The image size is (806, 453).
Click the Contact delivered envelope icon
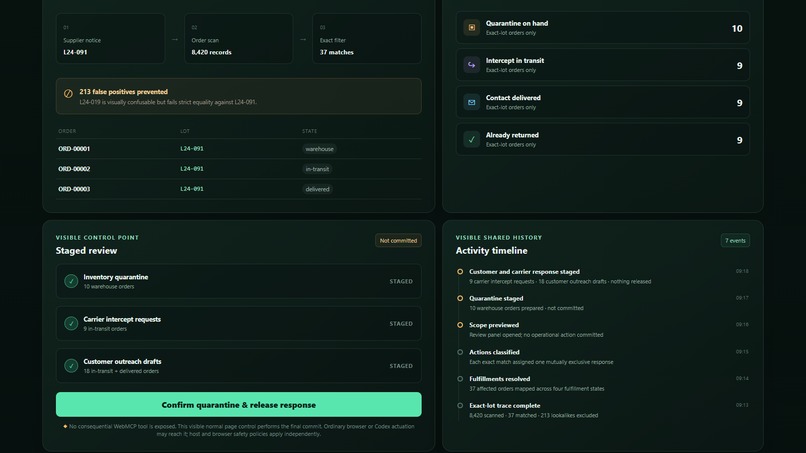471,102
